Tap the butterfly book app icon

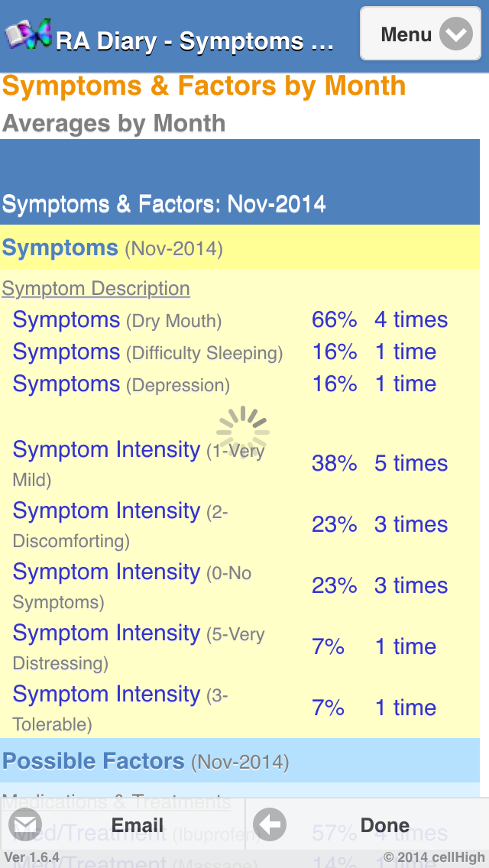(x=29, y=34)
